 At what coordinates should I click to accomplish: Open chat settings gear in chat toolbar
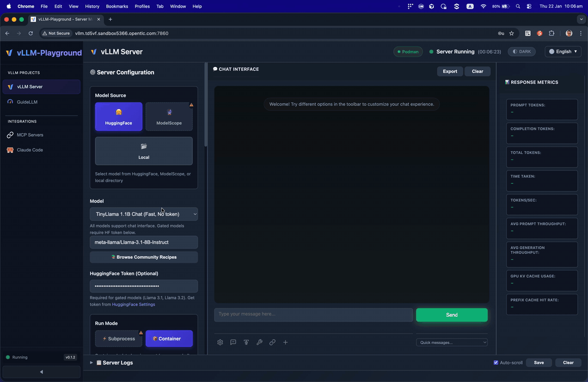pos(220,342)
